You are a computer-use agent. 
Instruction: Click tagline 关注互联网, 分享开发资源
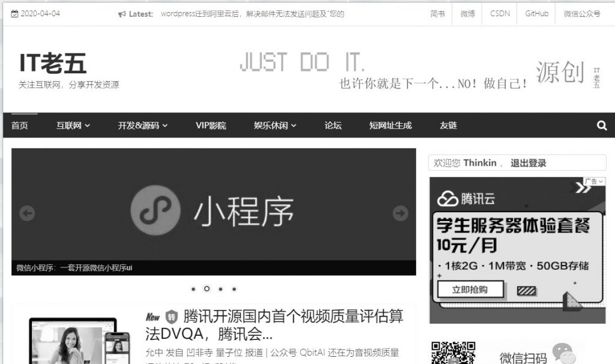tap(68, 85)
